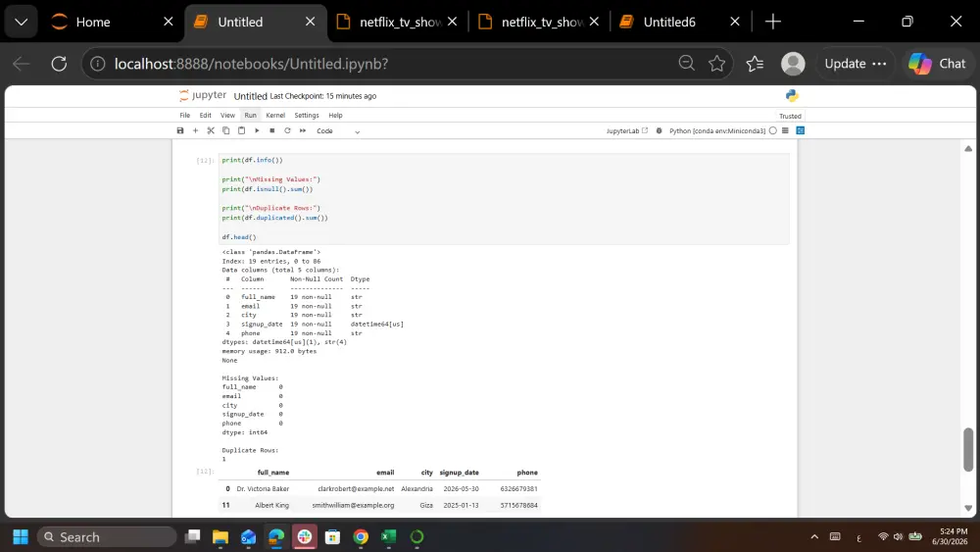The height and width of the screenshot is (552, 980).
Task: Bookmark this page with the star icon
Action: pyautogui.click(x=717, y=63)
